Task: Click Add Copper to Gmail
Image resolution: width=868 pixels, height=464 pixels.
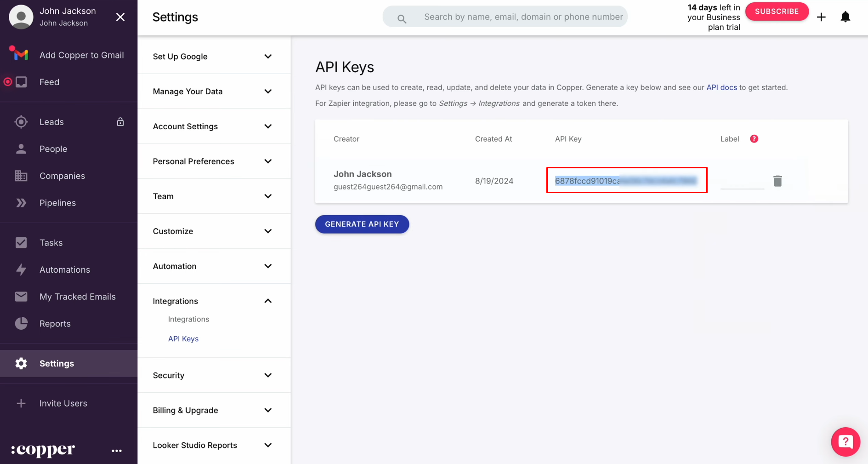Action: click(x=82, y=55)
